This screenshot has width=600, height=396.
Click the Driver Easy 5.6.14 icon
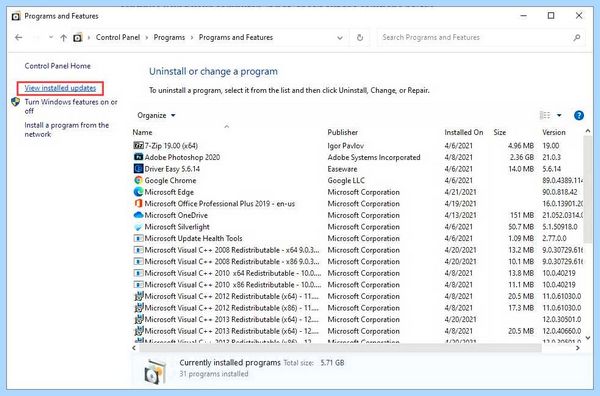pyautogui.click(x=138, y=169)
